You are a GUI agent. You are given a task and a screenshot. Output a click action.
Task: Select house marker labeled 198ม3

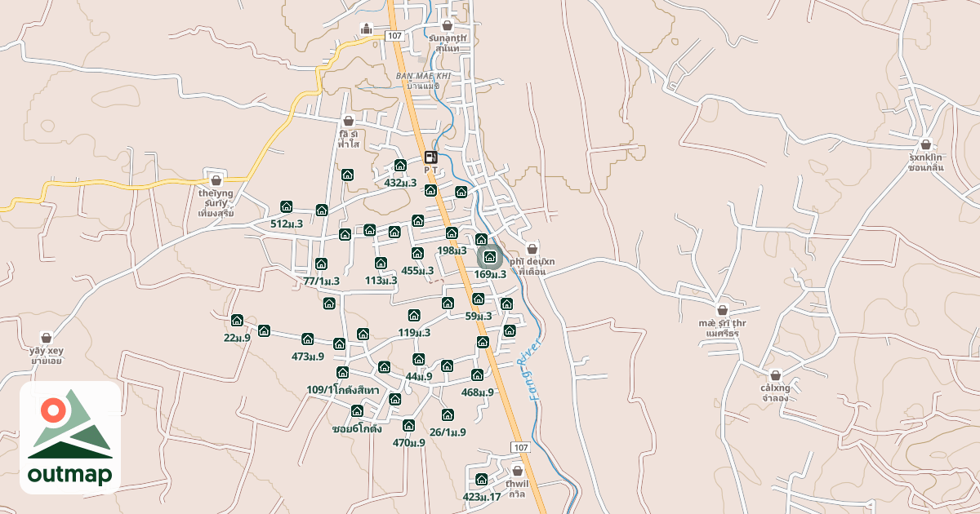[x=452, y=233]
